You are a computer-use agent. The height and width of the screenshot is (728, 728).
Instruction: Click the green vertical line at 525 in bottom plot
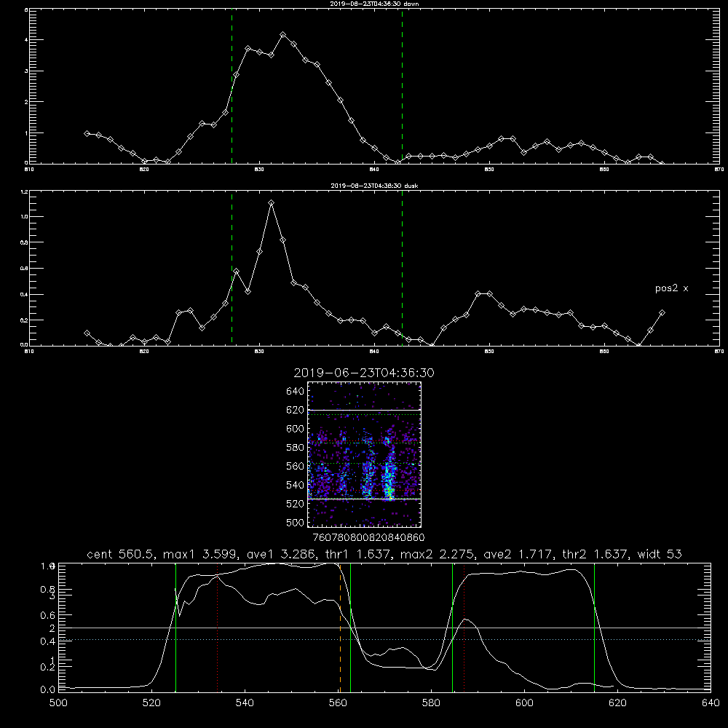[175, 628]
